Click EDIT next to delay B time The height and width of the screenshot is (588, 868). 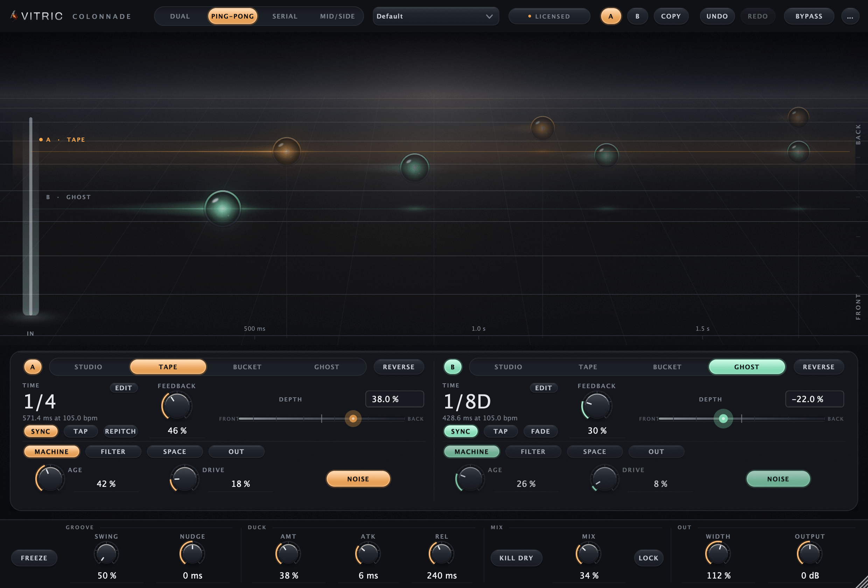544,388
